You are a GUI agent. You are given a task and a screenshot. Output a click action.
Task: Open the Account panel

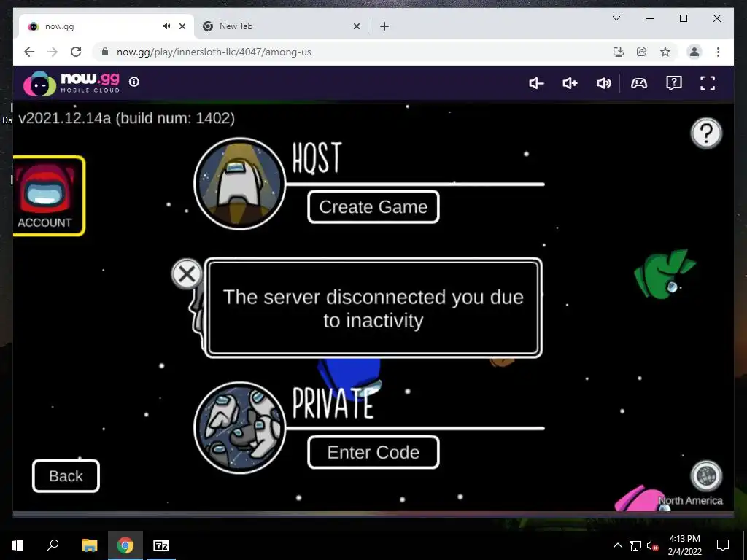(x=47, y=195)
